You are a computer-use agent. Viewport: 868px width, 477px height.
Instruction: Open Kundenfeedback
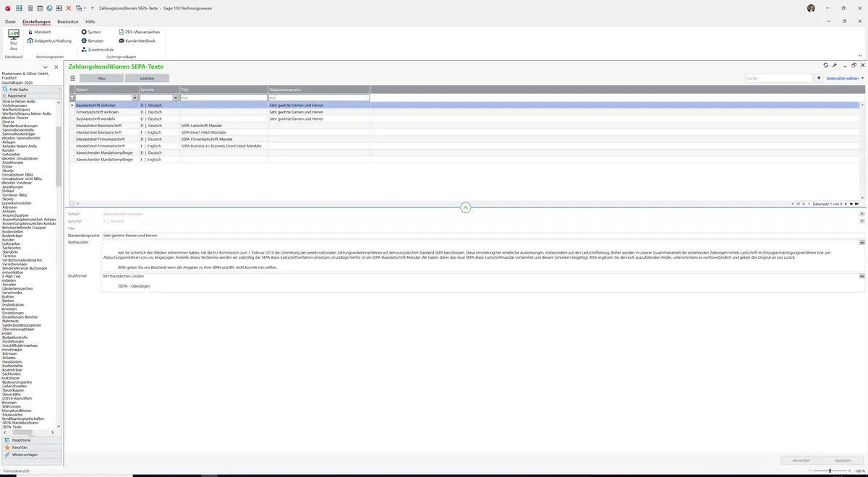[x=136, y=40]
